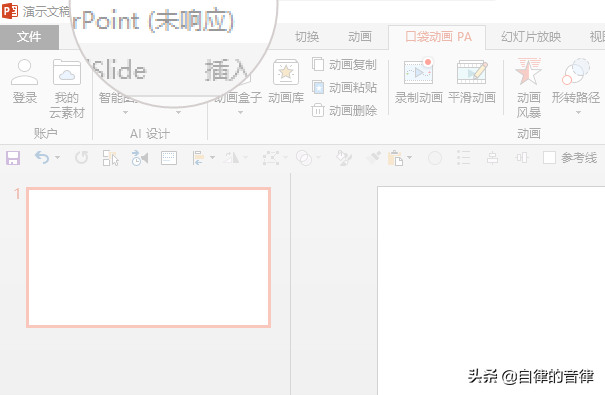Open the align objects dropdown
The width and height of the screenshot is (605, 395).
click(212, 158)
